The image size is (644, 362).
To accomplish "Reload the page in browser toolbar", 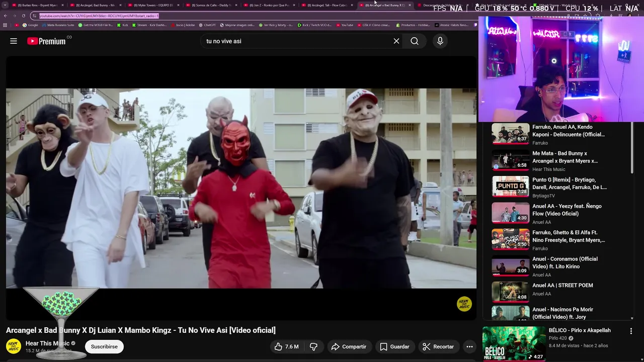I will click(x=24, y=16).
